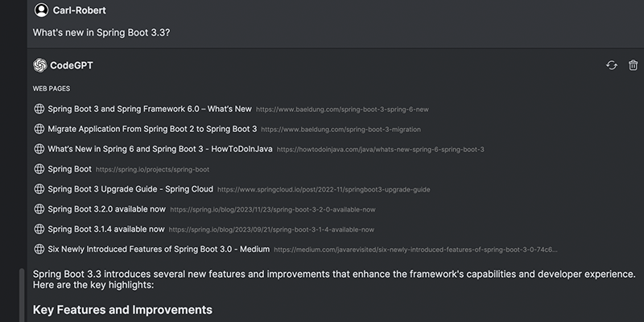The image size is (644, 322).
Task: Open 'Spring Boot 3.1.4 available now' link
Action: (106, 229)
